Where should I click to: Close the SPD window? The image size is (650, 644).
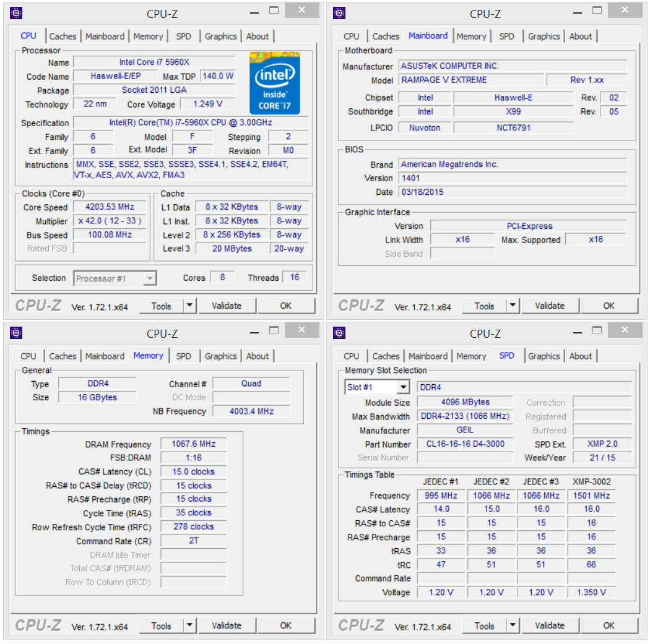tap(625, 330)
